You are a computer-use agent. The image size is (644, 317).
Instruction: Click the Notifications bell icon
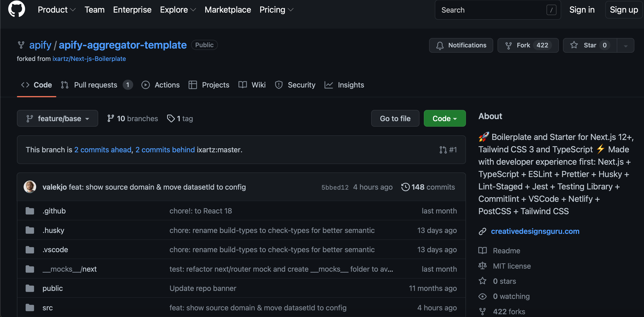(x=440, y=45)
